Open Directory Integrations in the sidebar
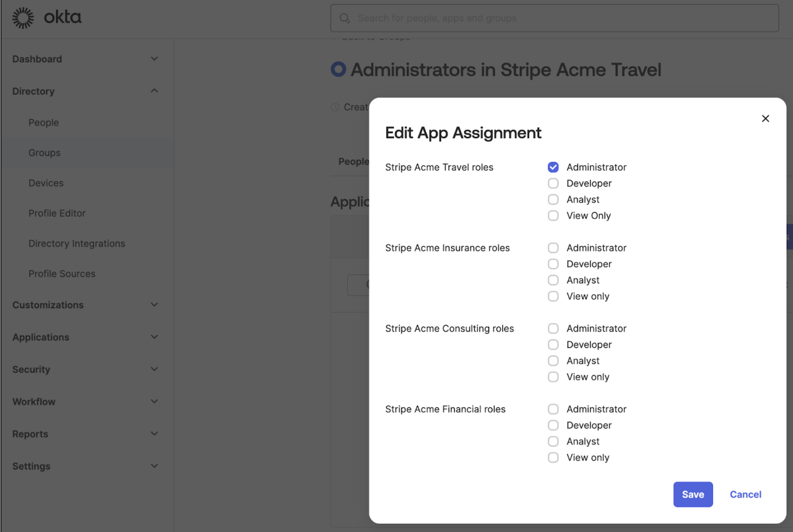The width and height of the screenshot is (793, 532). (76, 244)
